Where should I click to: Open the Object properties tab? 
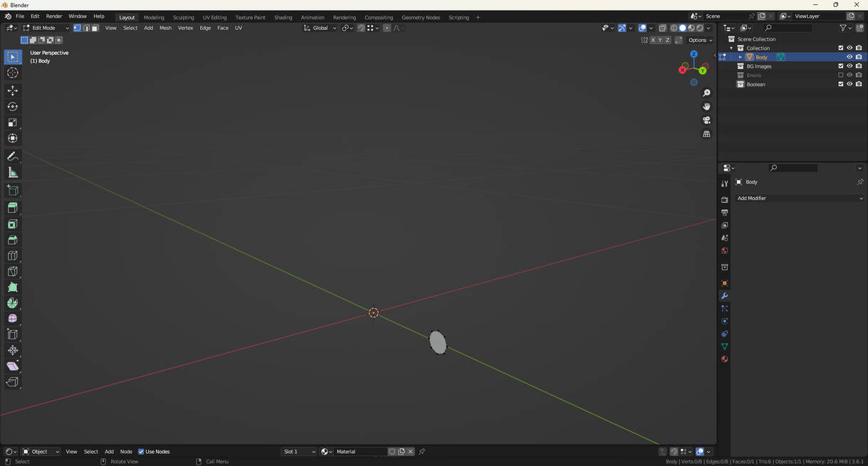click(x=724, y=283)
